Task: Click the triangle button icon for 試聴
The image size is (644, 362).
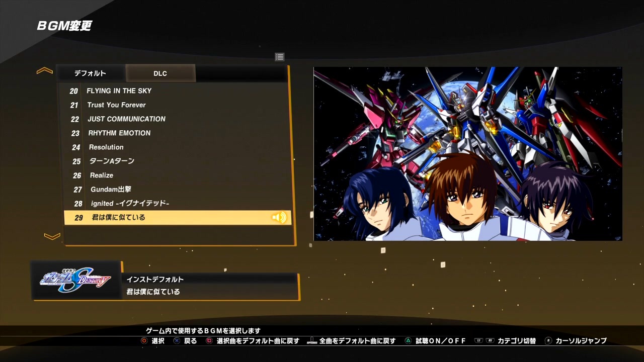Action: coord(408,341)
